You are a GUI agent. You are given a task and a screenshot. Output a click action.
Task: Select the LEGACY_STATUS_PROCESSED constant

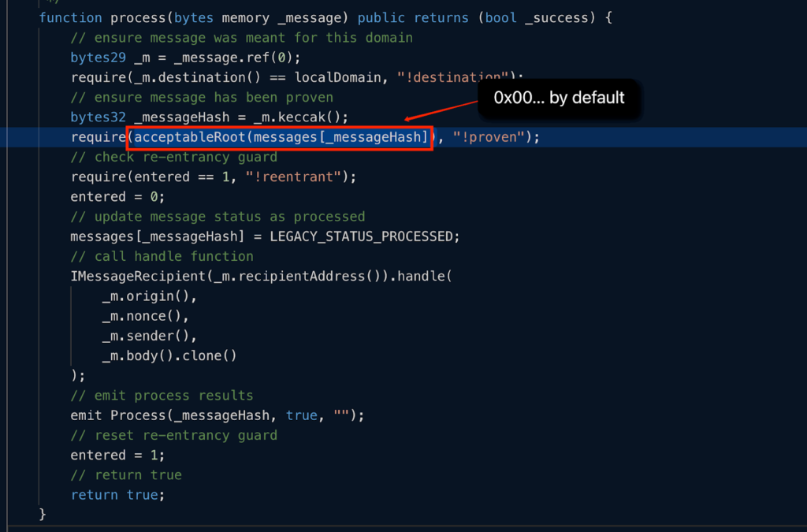coord(361,236)
